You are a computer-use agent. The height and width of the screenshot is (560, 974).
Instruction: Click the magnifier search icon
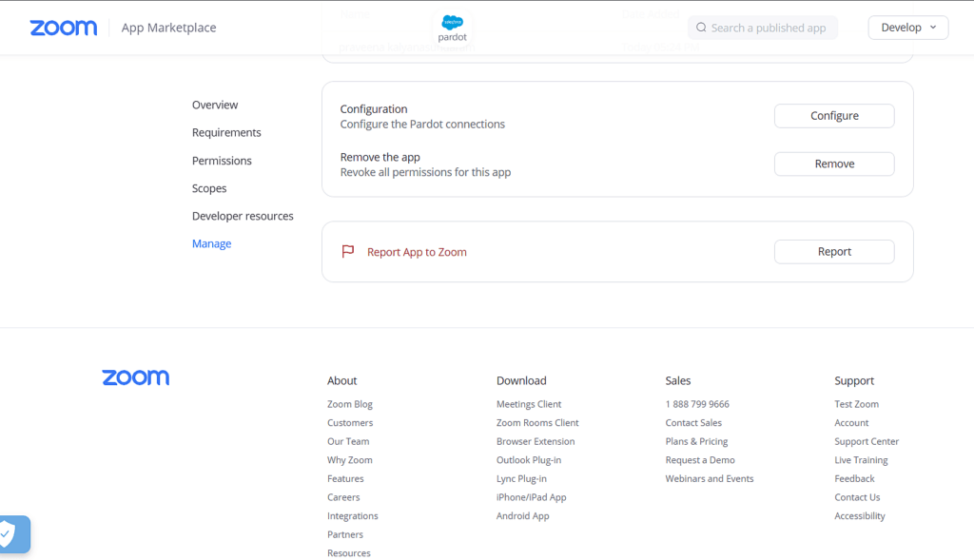point(701,28)
